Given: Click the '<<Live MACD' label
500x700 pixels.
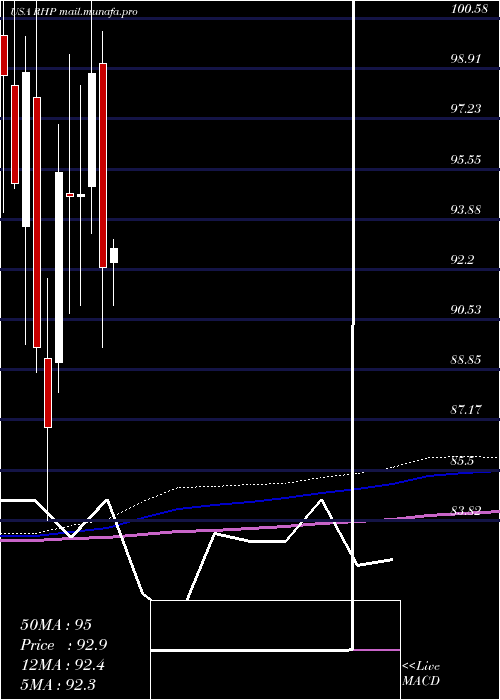Looking at the screenshot, I should tap(421, 673).
